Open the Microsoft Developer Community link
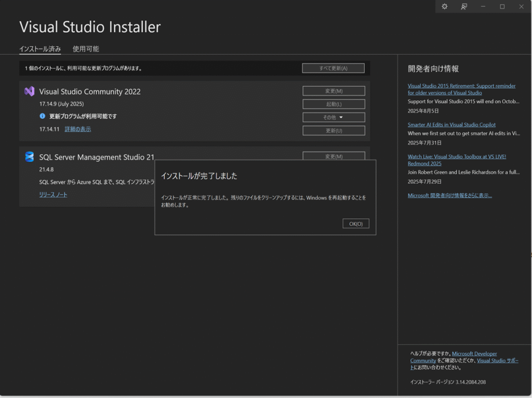Viewport: 532px width, 398px height. point(474,353)
